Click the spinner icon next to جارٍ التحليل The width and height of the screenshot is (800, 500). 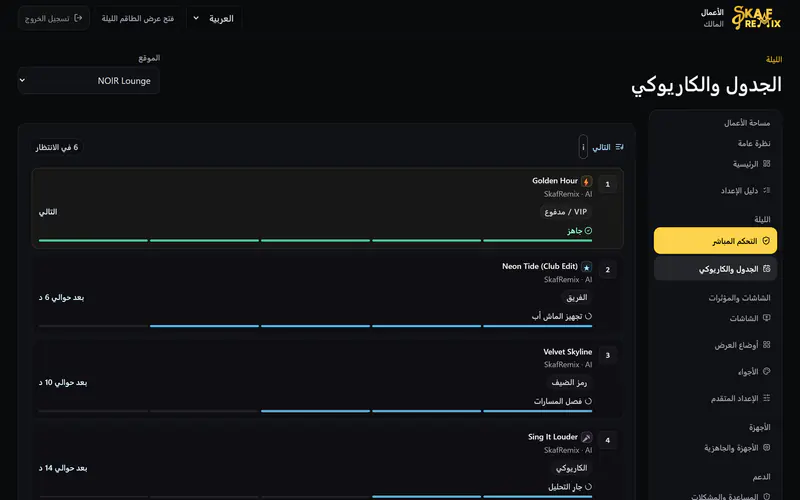click(x=588, y=487)
